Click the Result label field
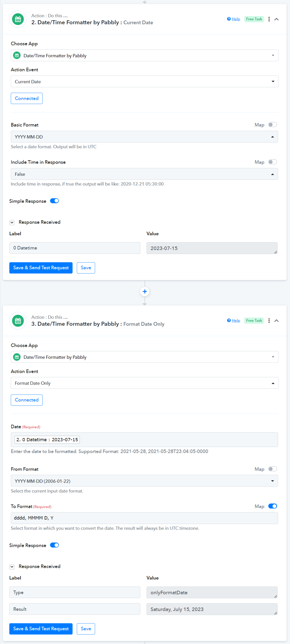Screen dimensions: 290x644 [x=75, y=609]
